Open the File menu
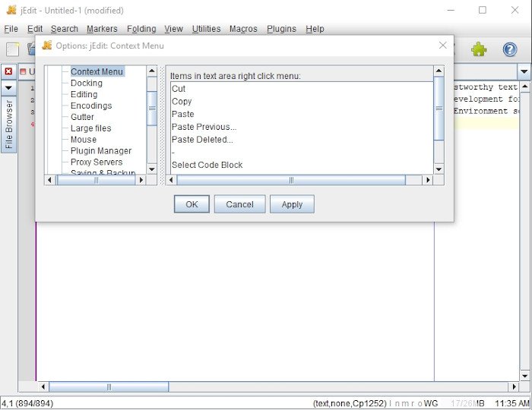This screenshot has height=410, width=532. pyautogui.click(x=11, y=29)
